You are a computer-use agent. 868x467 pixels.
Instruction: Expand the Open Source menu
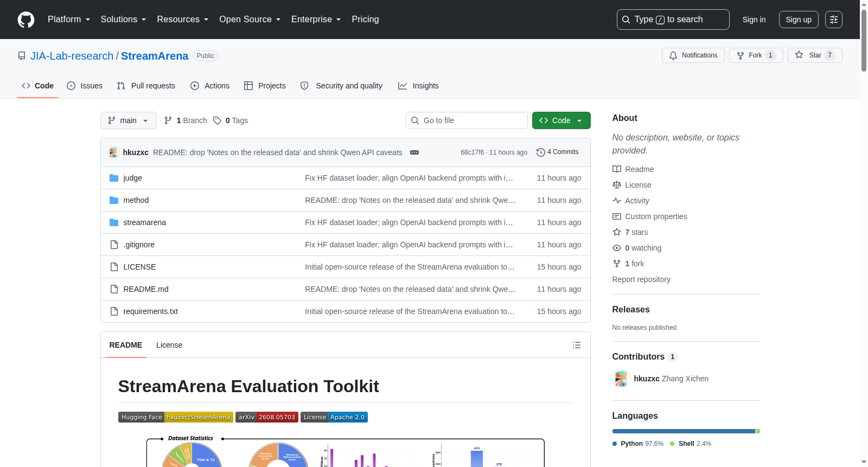tap(250, 20)
